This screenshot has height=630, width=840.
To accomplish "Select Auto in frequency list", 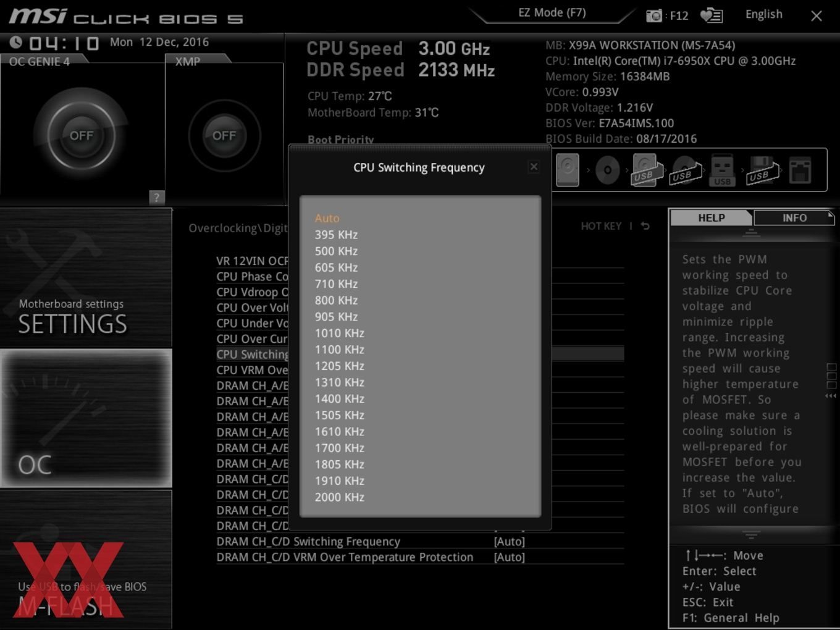I will (327, 218).
